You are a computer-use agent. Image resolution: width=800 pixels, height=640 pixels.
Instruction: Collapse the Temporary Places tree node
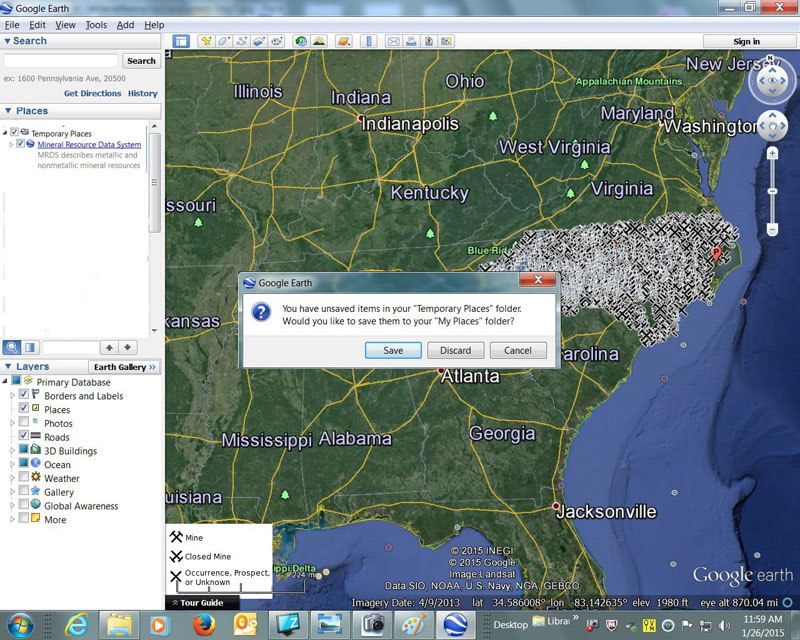click(x=5, y=133)
